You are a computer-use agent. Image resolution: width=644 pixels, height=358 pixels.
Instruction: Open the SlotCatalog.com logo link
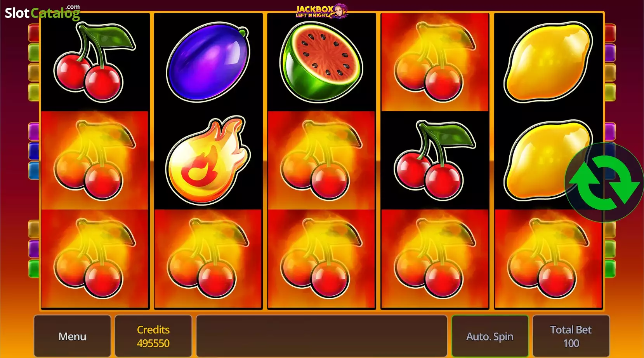42,12
